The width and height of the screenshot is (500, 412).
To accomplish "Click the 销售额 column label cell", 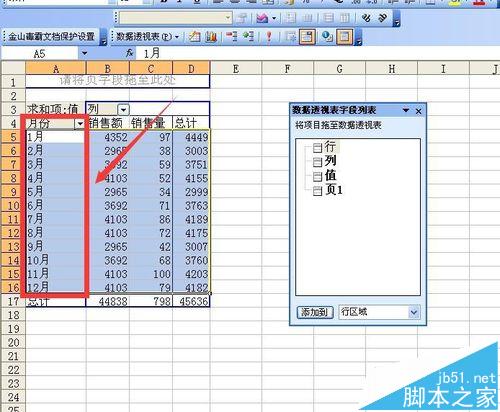I will point(108,123).
